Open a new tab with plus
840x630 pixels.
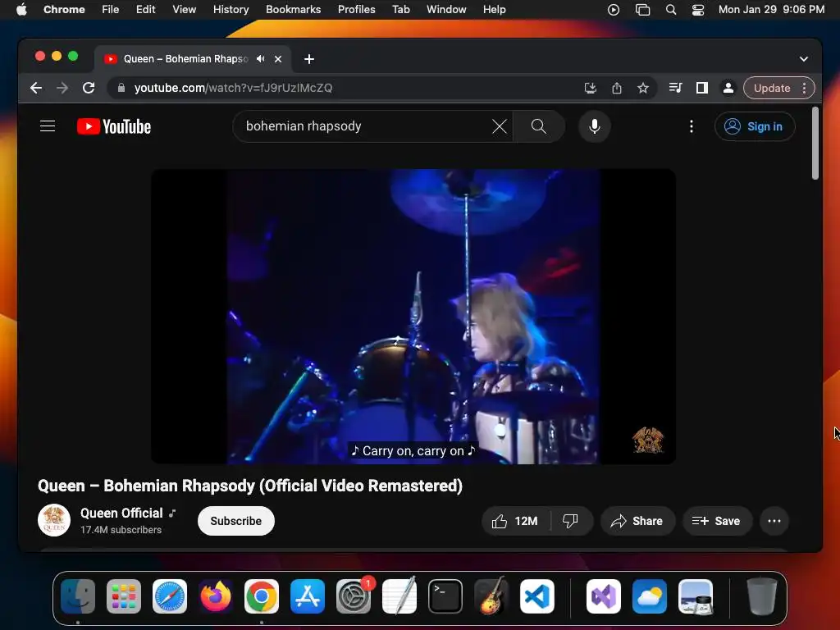coord(309,59)
